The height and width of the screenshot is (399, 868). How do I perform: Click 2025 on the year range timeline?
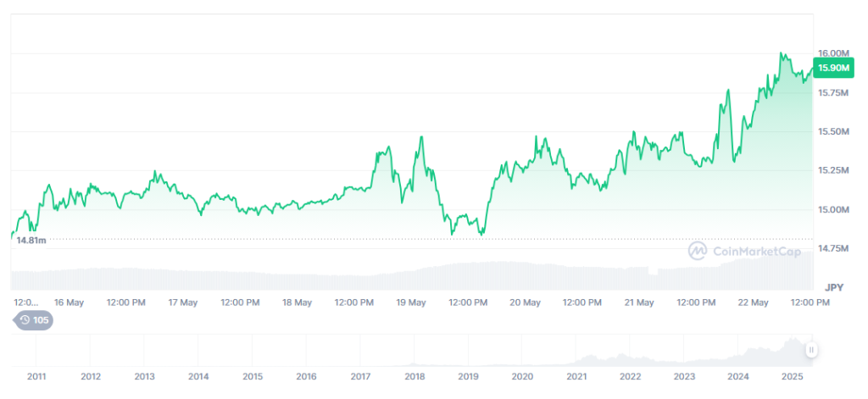[x=792, y=376]
